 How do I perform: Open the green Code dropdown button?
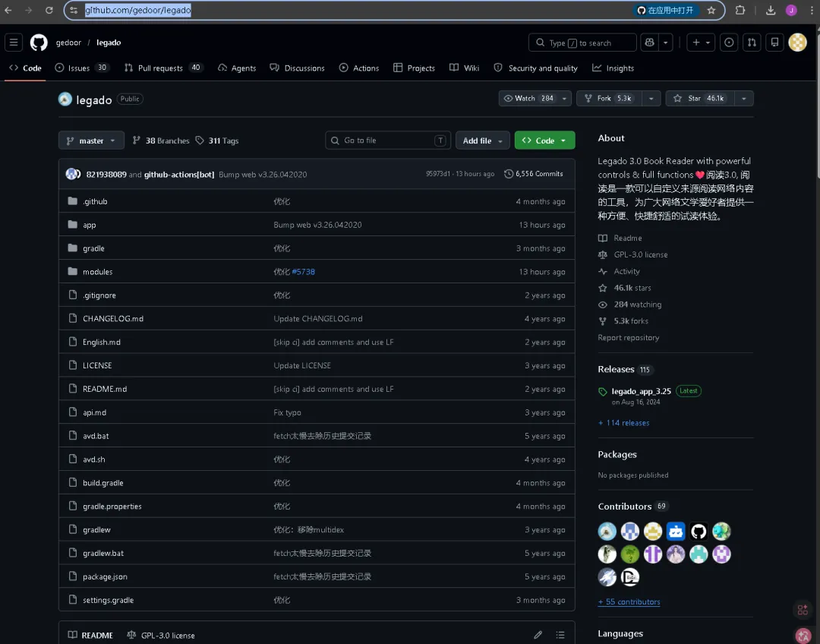tap(544, 140)
